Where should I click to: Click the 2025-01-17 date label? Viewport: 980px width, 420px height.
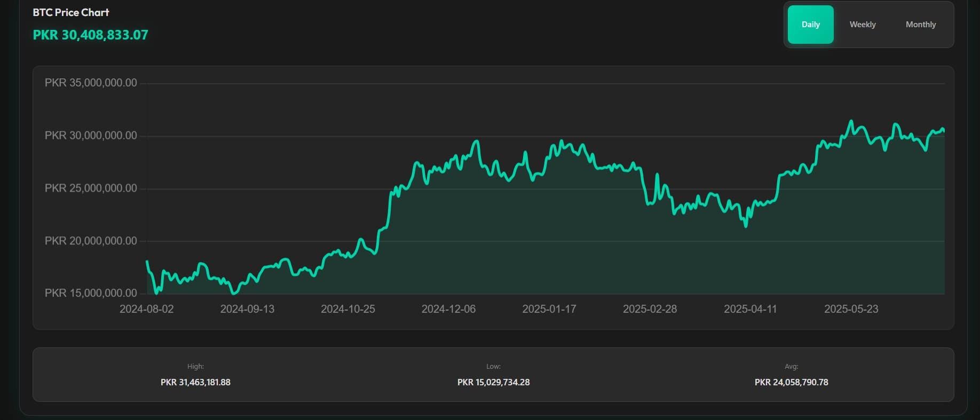tap(549, 309)
